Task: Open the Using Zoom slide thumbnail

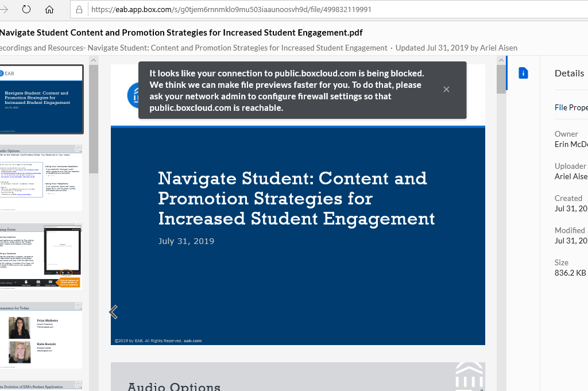Action: point(41,257)
